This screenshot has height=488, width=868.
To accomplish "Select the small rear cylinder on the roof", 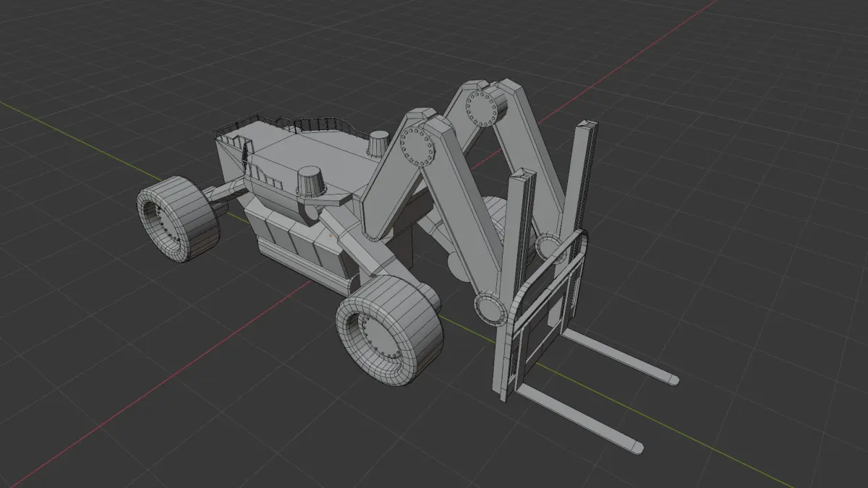I will [378, 143].
